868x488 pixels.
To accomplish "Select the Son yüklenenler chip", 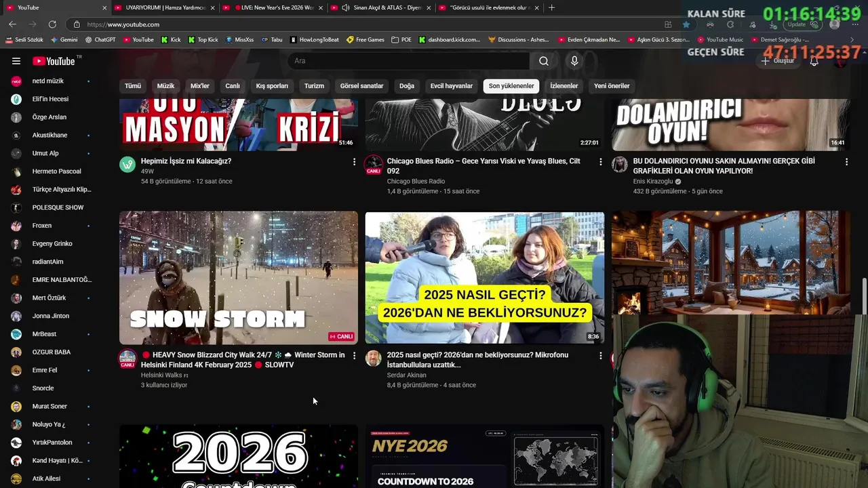I will (x=511, y=86).
